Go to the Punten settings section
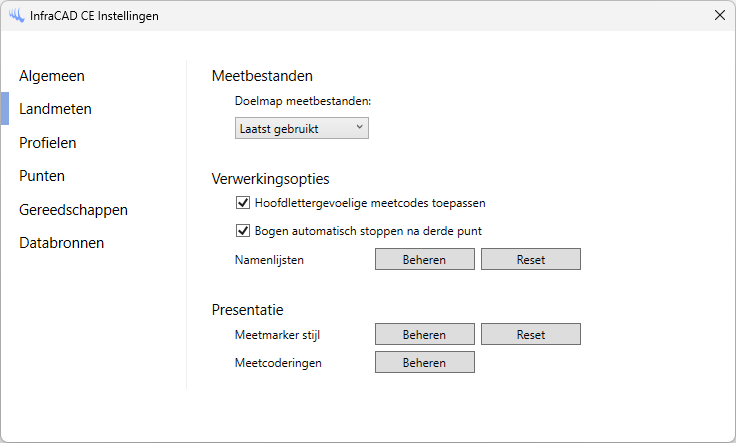 (x=42, y=176)
